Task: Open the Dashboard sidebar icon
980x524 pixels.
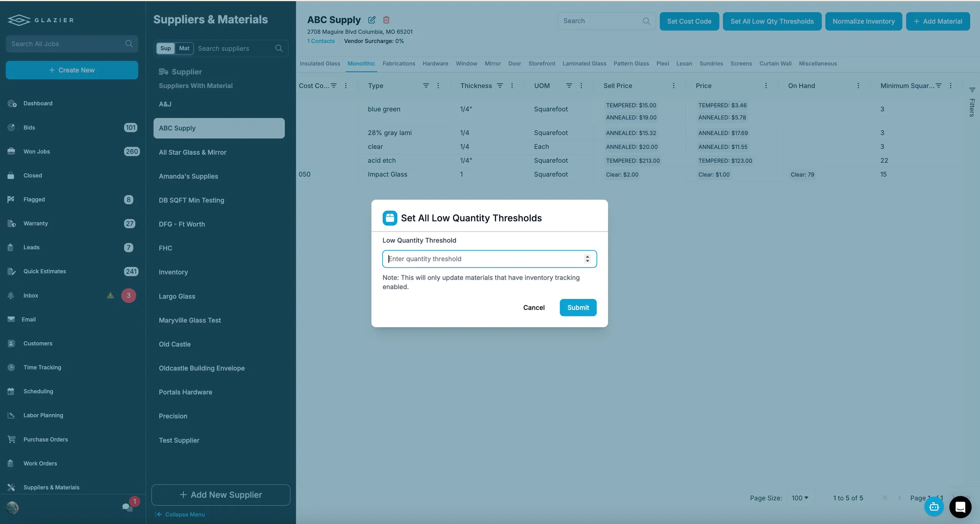Action: coord(12,103)
